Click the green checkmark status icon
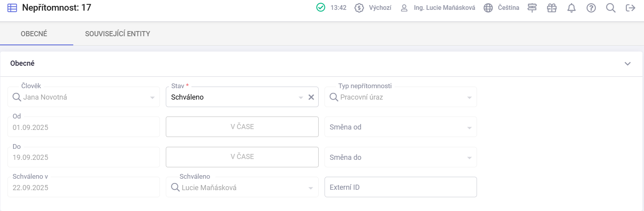This screenshot has height=211, width=644. tap(321, 7)
